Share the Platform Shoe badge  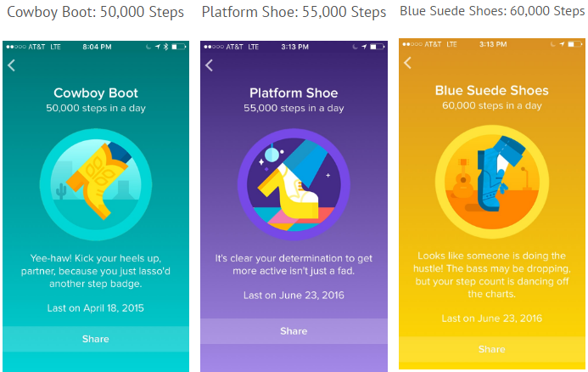(294, 331)
